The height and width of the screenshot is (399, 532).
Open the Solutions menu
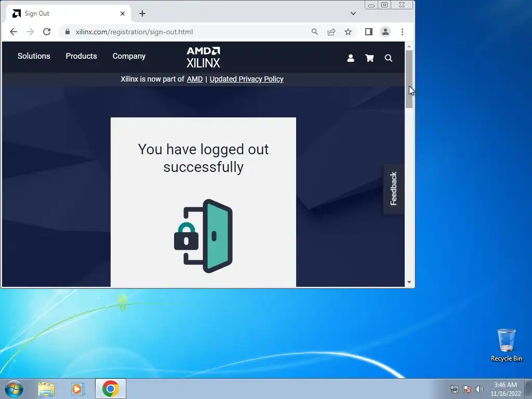click(34, 56)
